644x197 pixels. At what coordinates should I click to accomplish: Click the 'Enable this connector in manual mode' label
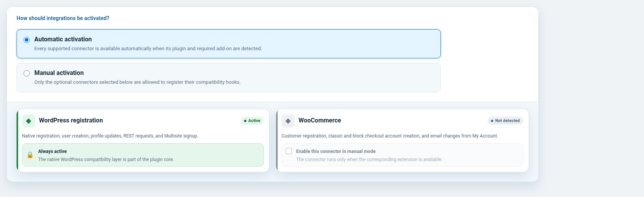pos(336,151)
